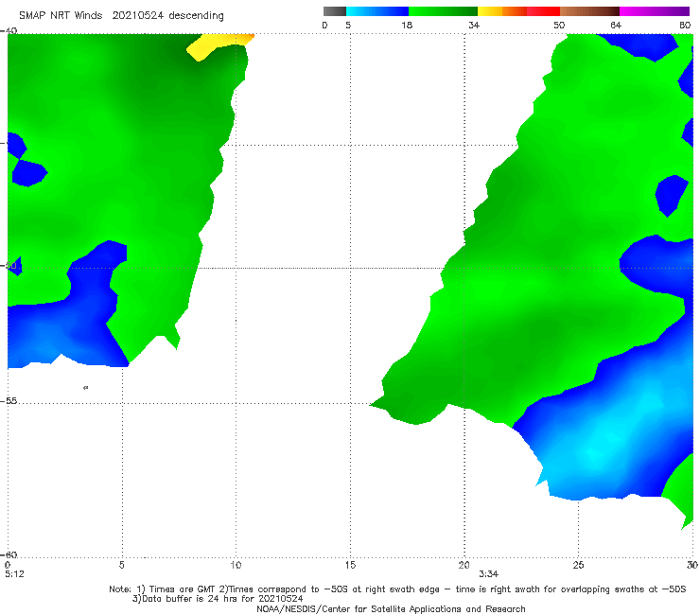700x615 pixels.
Task: Click the swath time '3:34'
Action: pyautogui.click(x=488, y=574)
